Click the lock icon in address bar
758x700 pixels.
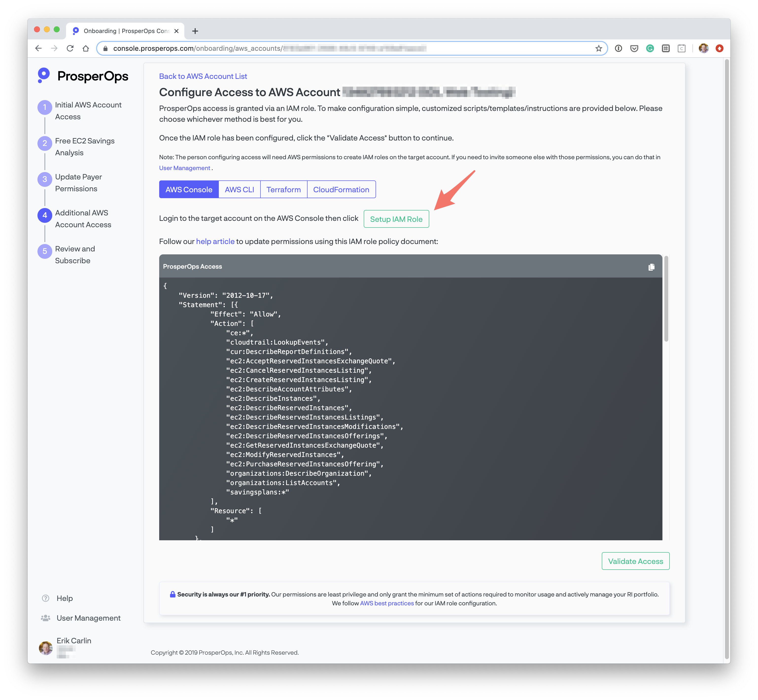pos(106,49)
